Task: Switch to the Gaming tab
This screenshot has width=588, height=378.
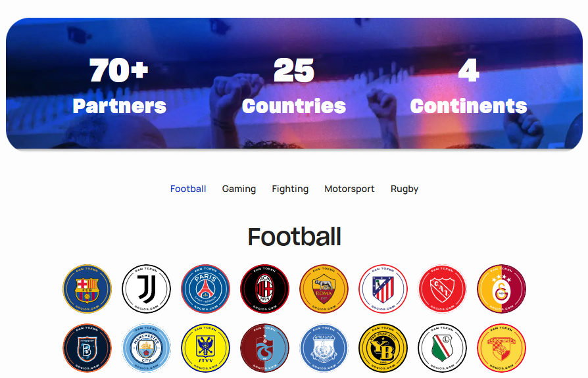Action: [x=239, y=189]
